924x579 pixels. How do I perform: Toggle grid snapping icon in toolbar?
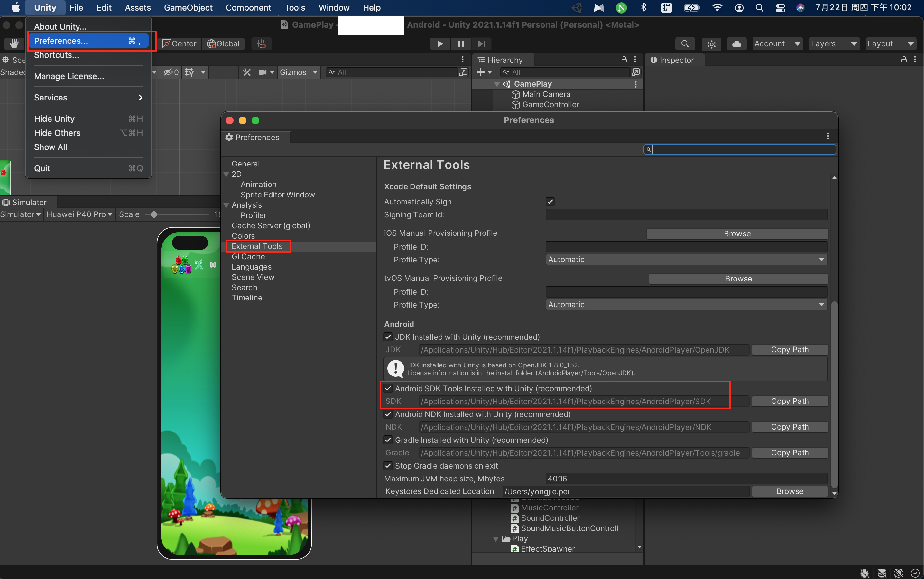[261, 44]
